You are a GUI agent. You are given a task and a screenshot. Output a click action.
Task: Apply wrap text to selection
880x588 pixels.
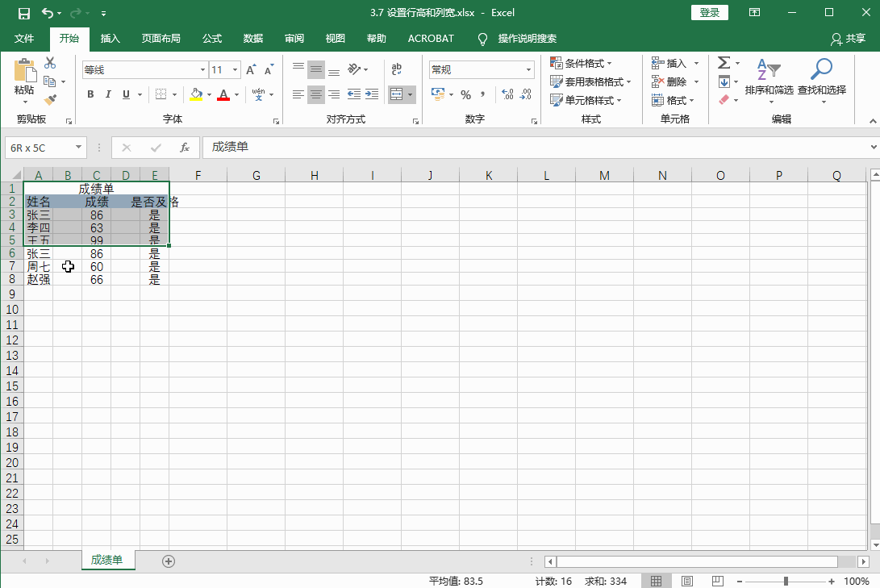point(396,69)
